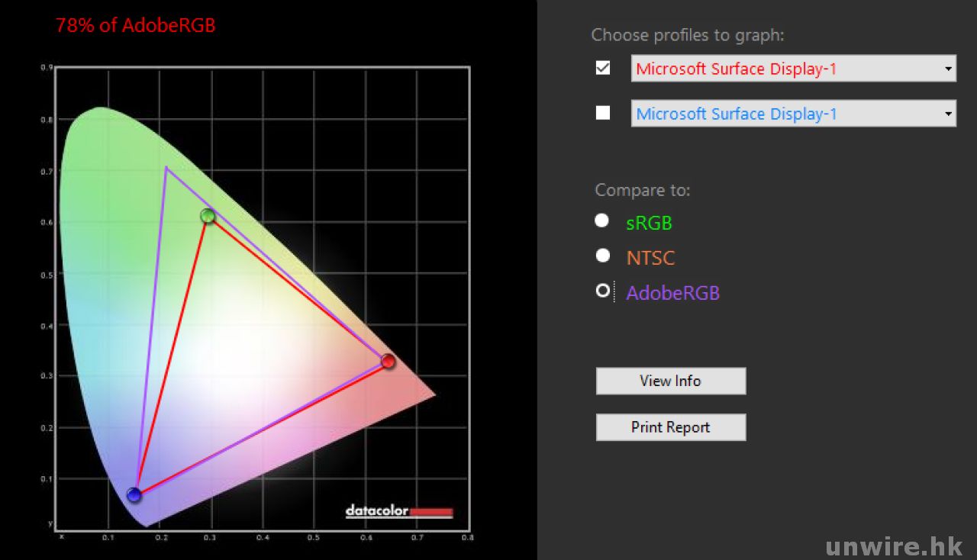Click the Print Report button

tap(670, 427)
